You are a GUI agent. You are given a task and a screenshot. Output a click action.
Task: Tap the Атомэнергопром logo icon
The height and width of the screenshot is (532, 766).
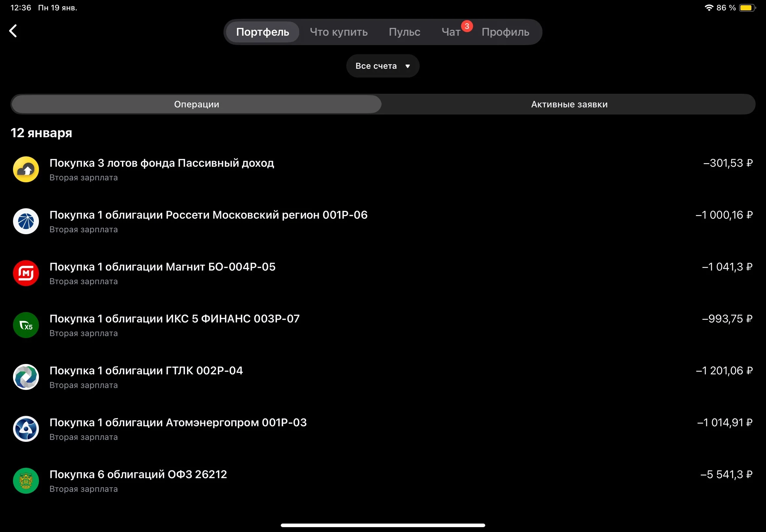[x=26, y=429]
